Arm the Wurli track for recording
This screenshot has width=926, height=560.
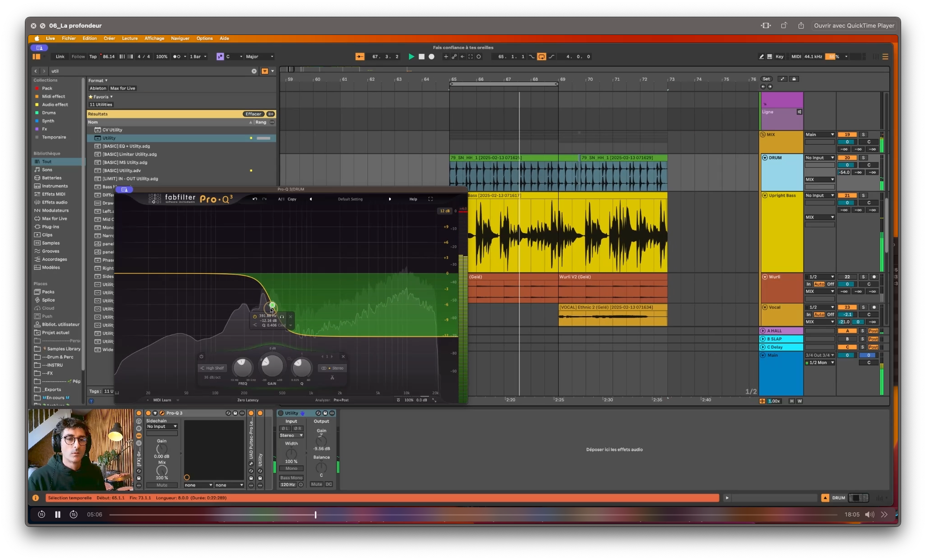click(874, 277)
